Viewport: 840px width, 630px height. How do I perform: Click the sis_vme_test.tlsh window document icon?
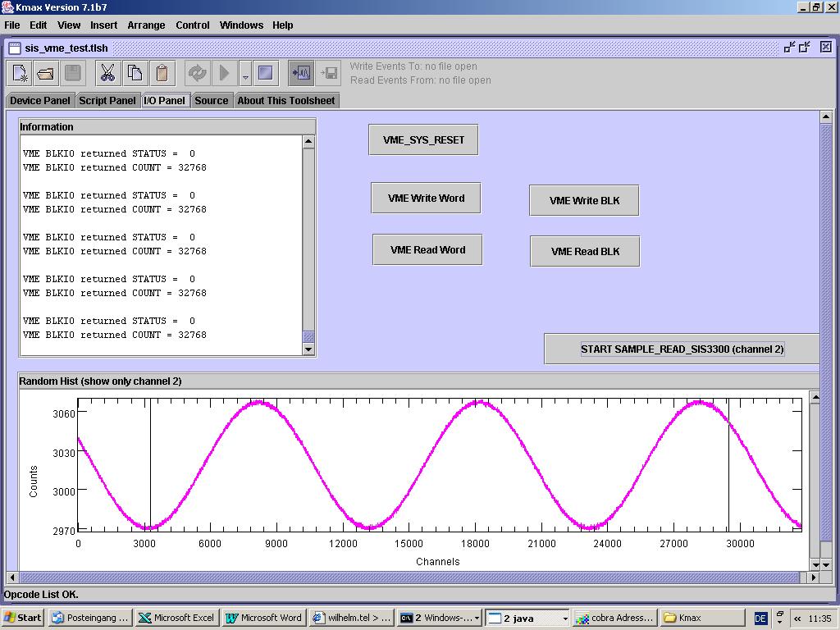coord(15,48)
